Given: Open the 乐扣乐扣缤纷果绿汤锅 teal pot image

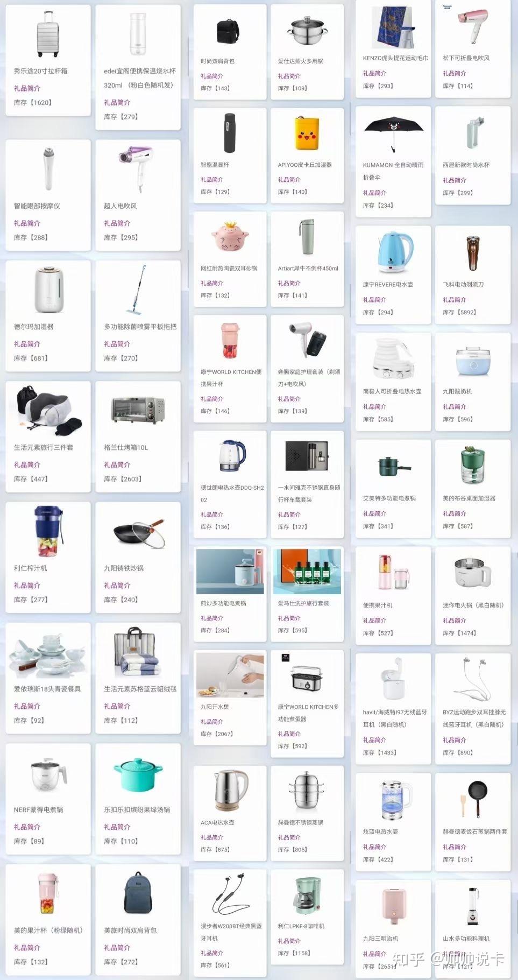Looking at the screenshot, I should pos(138,774).
